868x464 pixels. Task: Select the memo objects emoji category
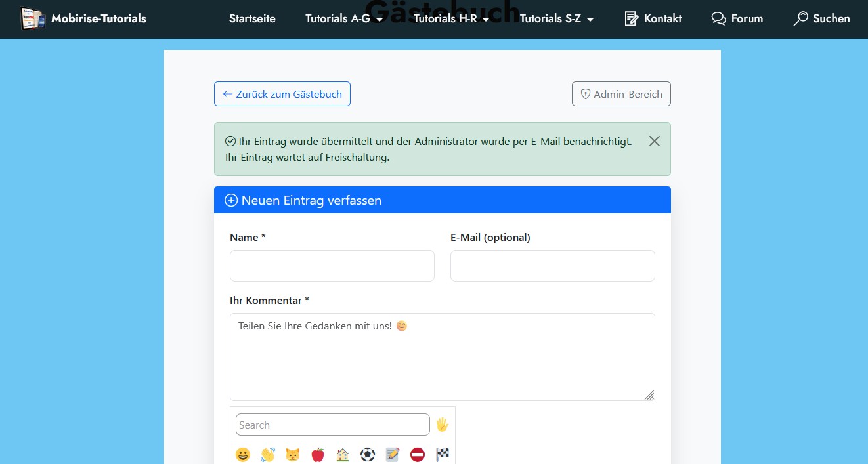(x=393, y=454)
